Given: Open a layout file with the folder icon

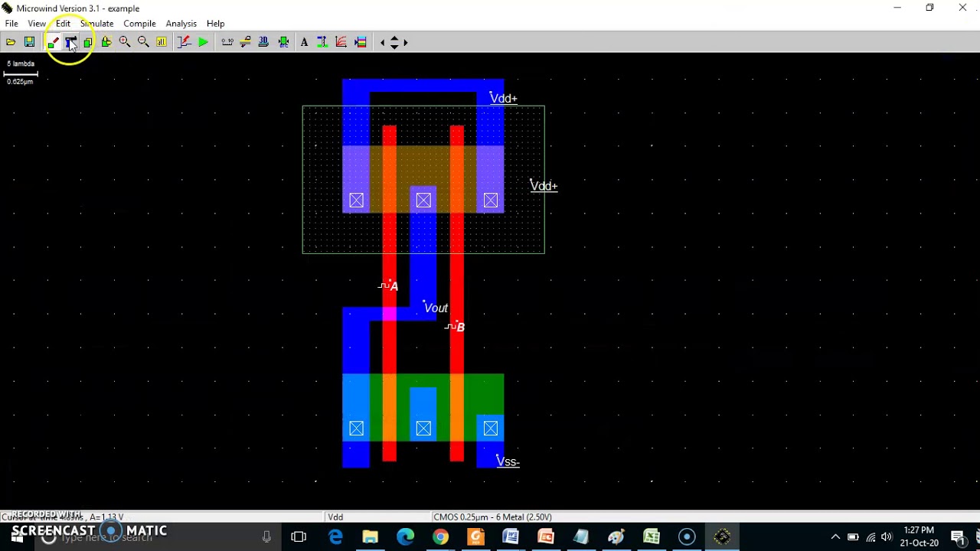Looking at the screenshot, I should (x=11, y=42).
